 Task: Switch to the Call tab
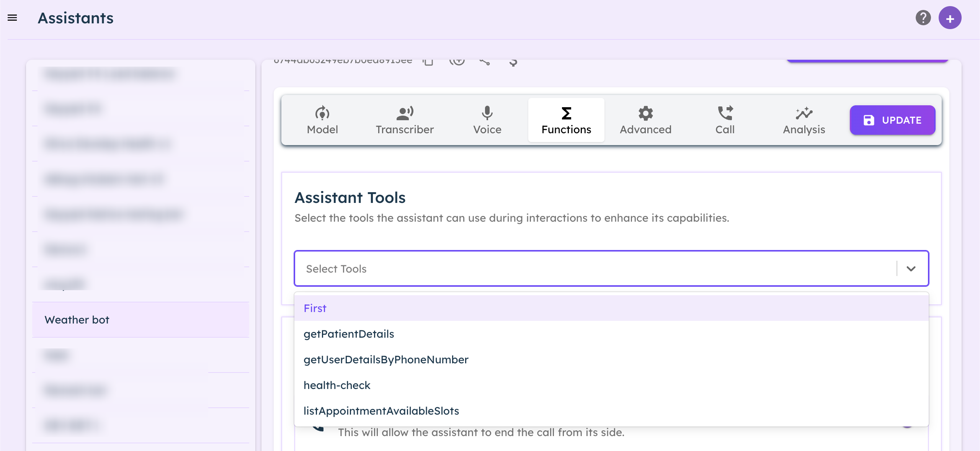click(725, 120)
